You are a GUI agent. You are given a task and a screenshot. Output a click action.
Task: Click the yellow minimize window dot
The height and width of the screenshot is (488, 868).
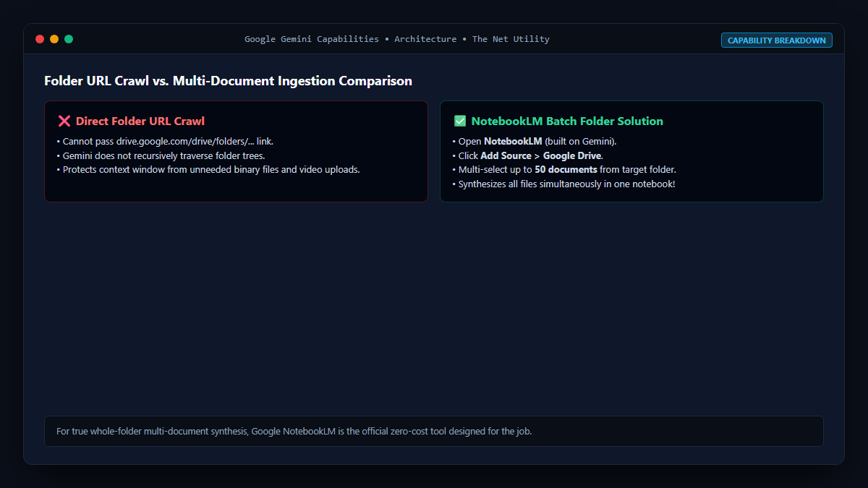coord(54,39)
